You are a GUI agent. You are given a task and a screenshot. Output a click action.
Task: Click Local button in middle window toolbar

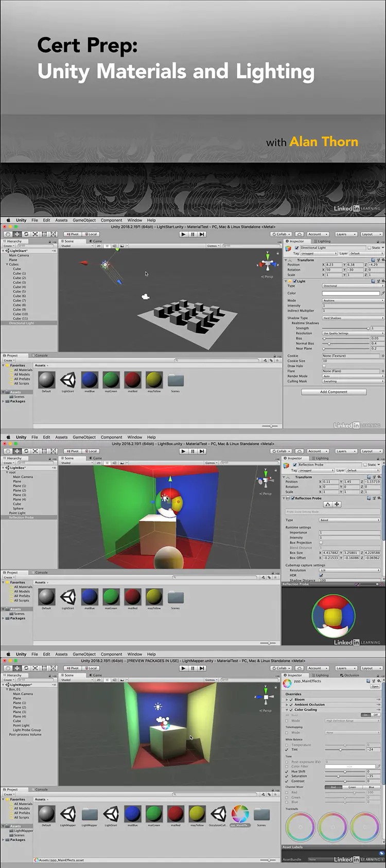[91, 451]
